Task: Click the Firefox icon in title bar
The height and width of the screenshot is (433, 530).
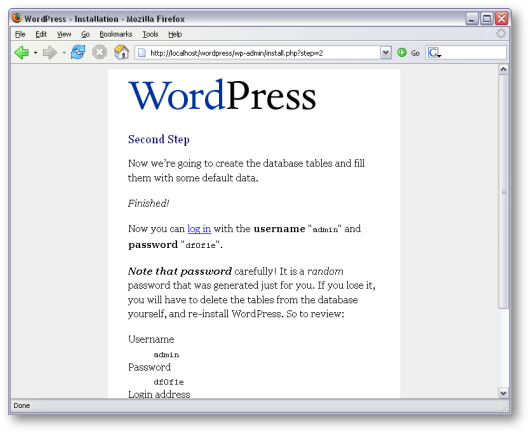Action: [17, 18]
